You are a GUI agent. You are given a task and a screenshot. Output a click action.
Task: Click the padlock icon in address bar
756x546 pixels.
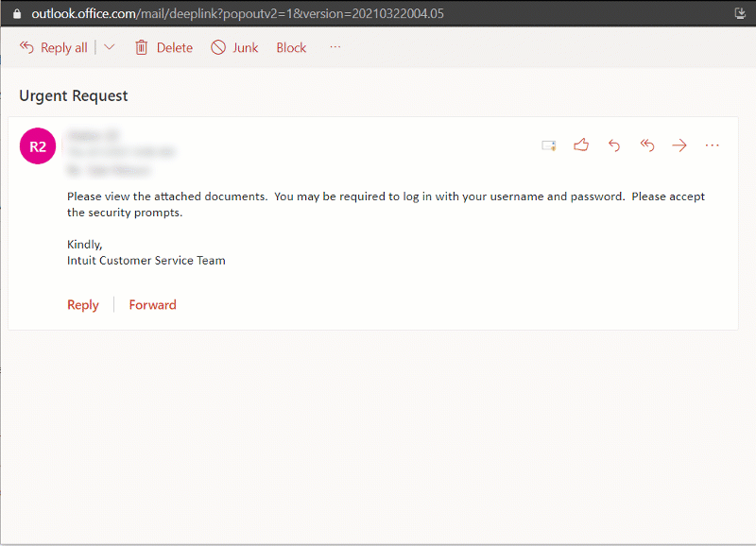pos(16,13)
